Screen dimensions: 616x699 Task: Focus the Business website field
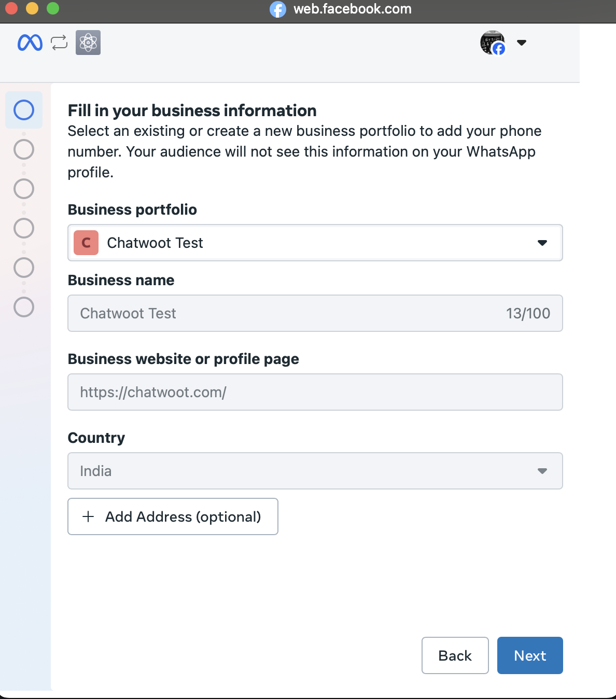(315, 392)
